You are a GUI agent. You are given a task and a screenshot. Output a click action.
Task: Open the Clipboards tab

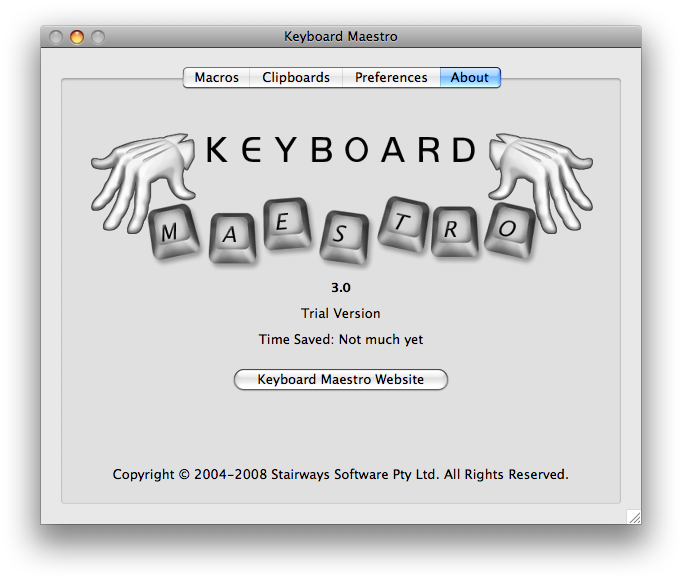point(296,77)
